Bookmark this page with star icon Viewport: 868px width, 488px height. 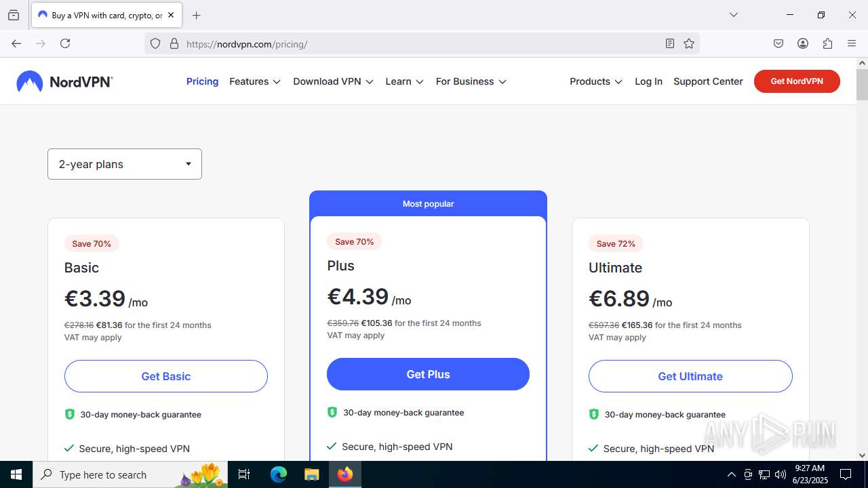689,43
